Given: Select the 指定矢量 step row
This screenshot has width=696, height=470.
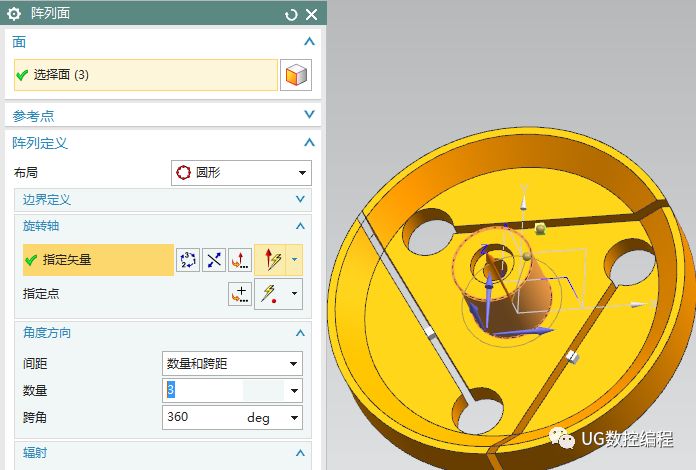Looking at the screenshot, I should tap(97, 260).
